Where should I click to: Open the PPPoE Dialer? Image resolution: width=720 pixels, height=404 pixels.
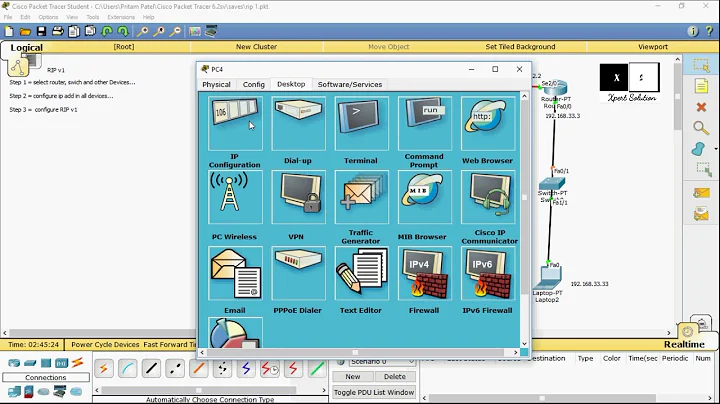[x=298, y=273]
